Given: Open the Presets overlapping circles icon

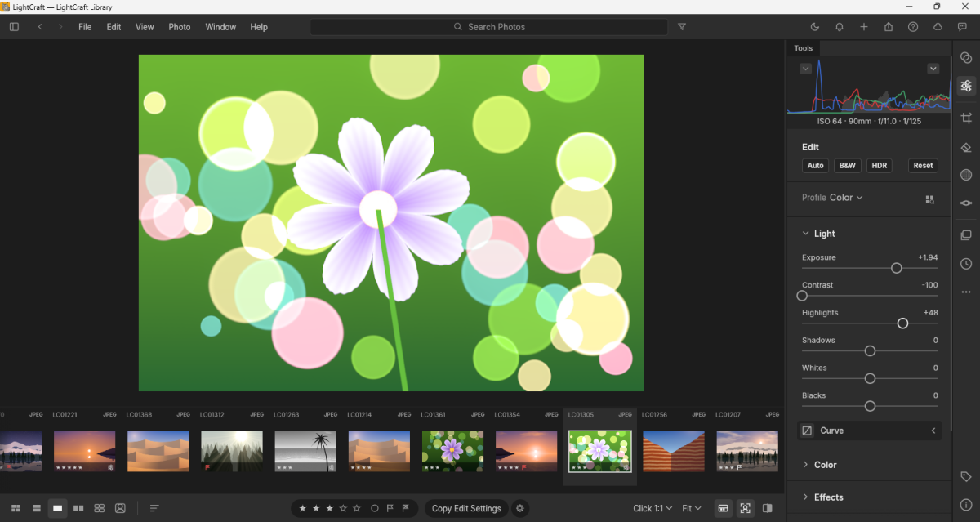Looking at the screenshot, I should click(966, 57).
